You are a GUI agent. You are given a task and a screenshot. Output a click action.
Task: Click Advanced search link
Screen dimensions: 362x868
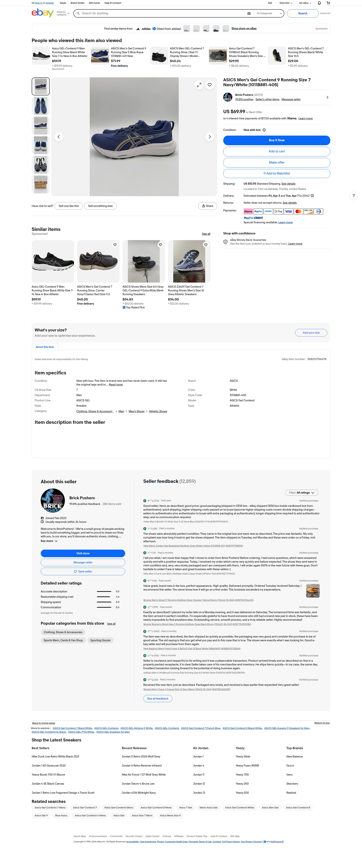[x=325, y=13]
